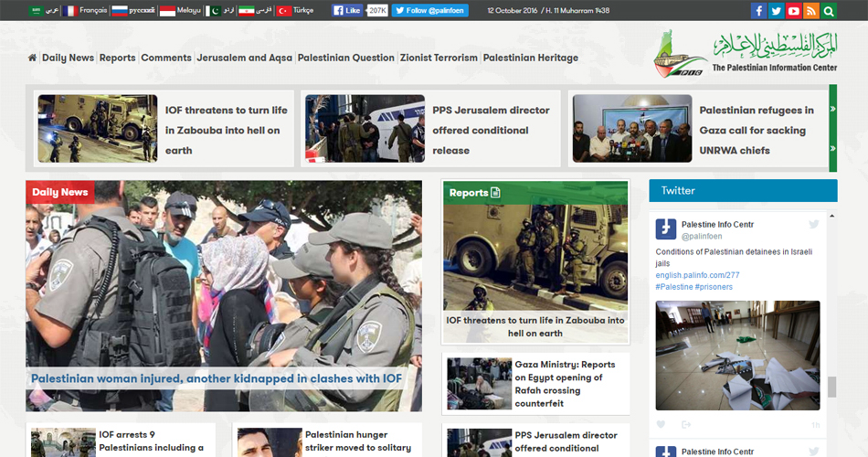
Task: Open IOF Zabouba caption under Reports image
Action: point(535,327)
